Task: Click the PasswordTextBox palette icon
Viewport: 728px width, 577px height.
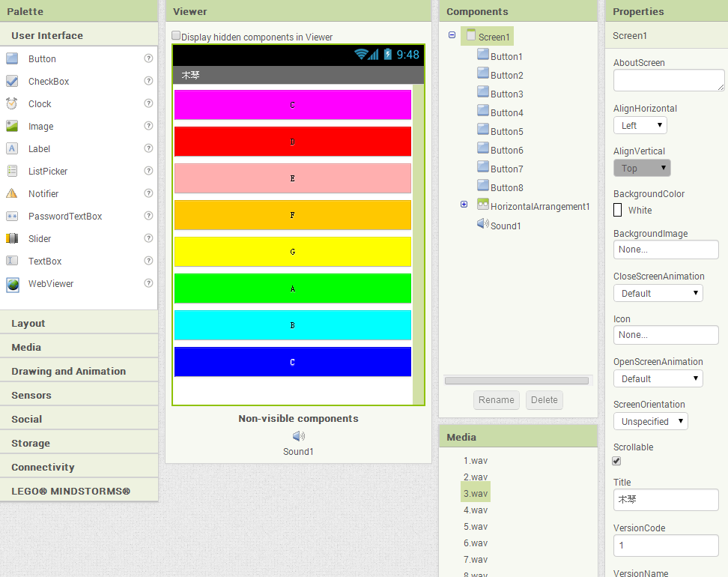Action: coord(12,216)
